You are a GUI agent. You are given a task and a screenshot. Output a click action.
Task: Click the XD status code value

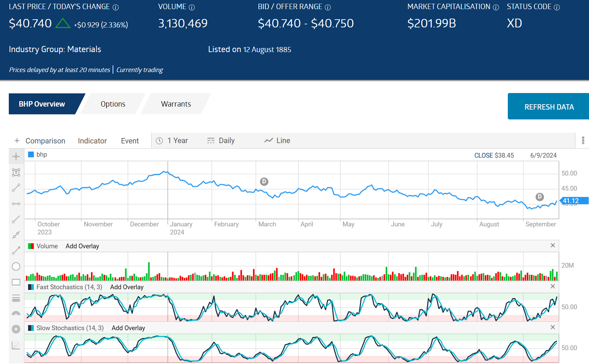(x=514, y=23)
